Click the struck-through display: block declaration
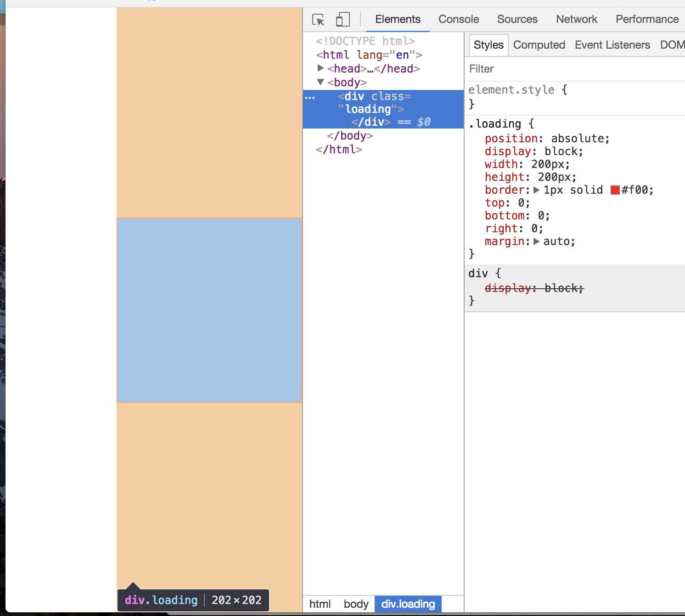The width and height of the screenshot is (685, 616). tap(534, 288)
